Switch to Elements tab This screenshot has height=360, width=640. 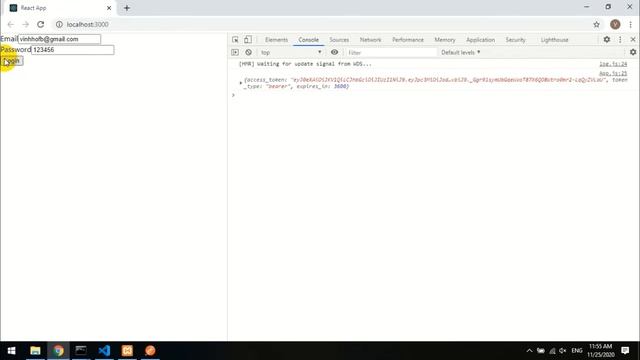[x=276, y=40]
